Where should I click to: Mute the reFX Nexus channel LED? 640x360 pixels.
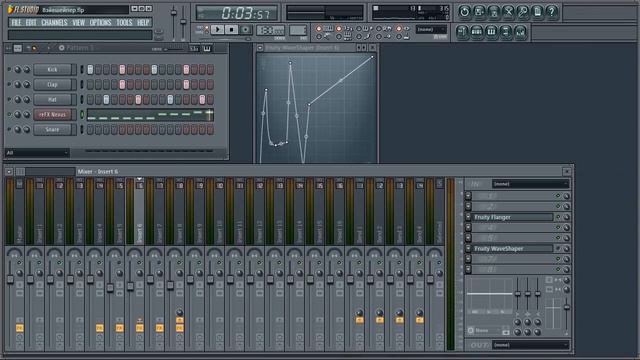pos(9,115)
